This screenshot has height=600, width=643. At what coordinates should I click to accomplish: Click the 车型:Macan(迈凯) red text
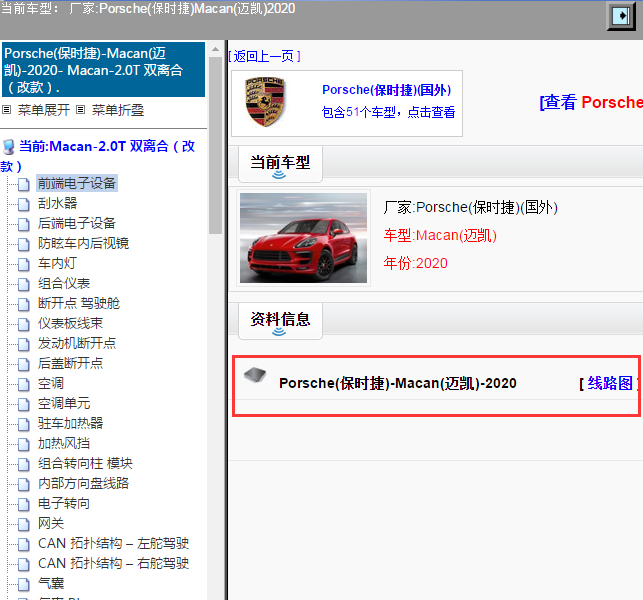point(440,235)
